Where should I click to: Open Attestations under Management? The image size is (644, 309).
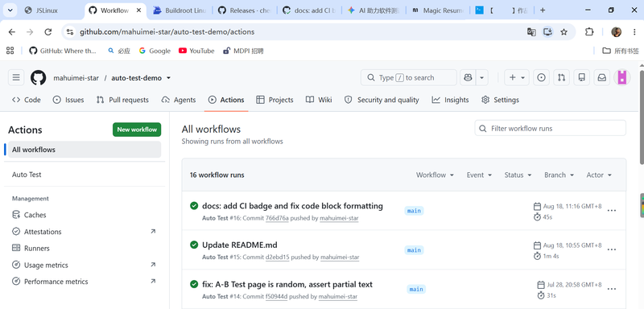coord(85,232)
